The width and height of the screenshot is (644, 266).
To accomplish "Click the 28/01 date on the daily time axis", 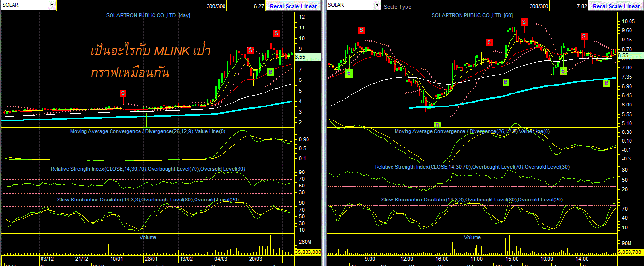I will click(152, 259).
